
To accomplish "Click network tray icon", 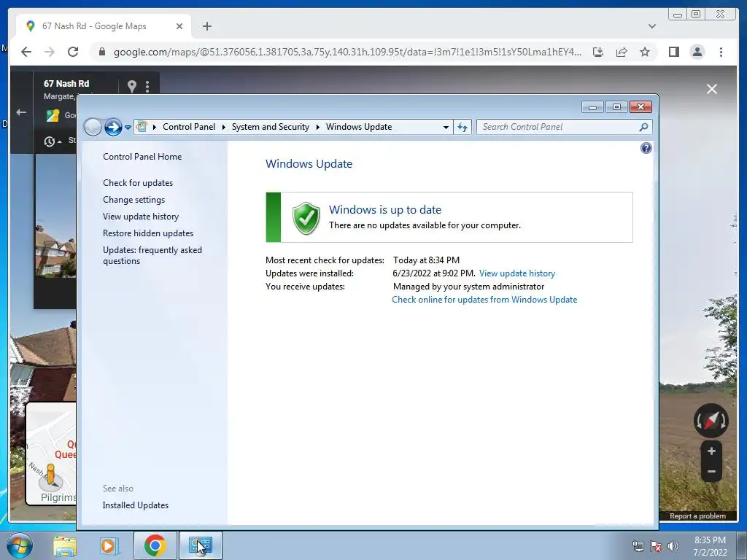I will [638, 546].
